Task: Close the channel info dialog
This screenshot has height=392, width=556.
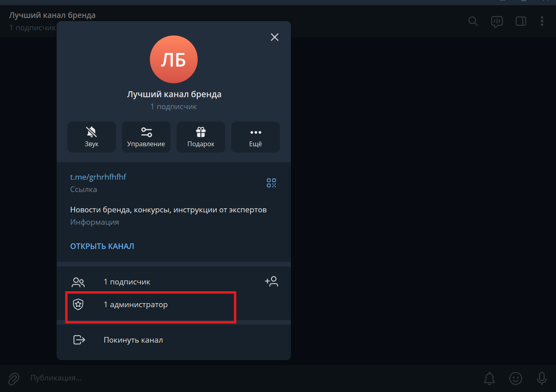Action: 274,37
